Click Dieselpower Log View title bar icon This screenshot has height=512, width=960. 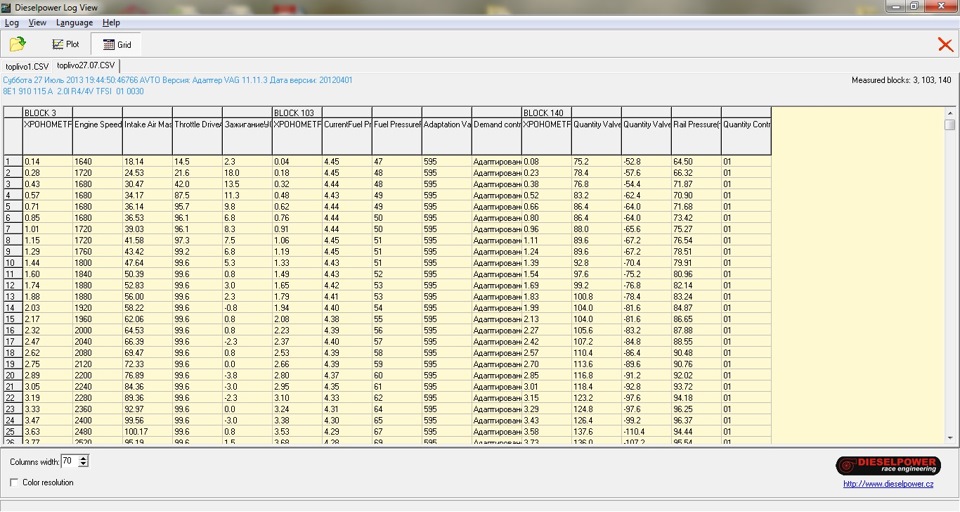[x=6, y=7]
